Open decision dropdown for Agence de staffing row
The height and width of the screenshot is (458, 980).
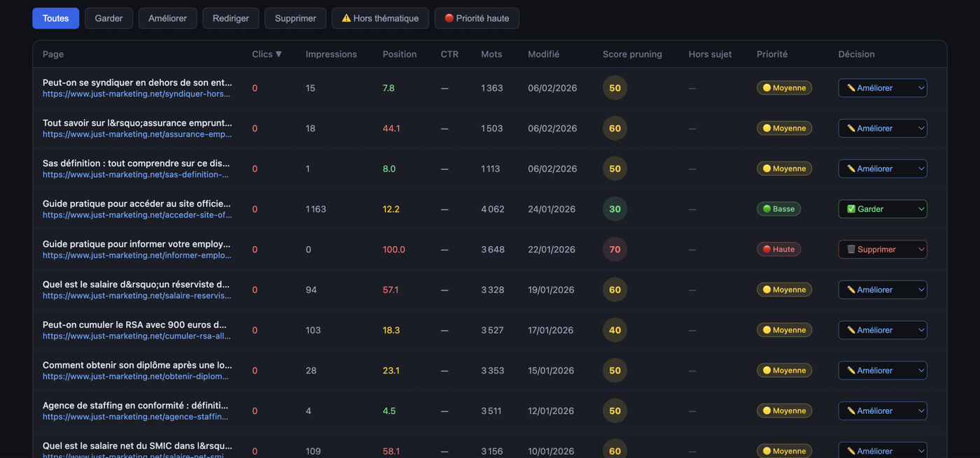883,410
